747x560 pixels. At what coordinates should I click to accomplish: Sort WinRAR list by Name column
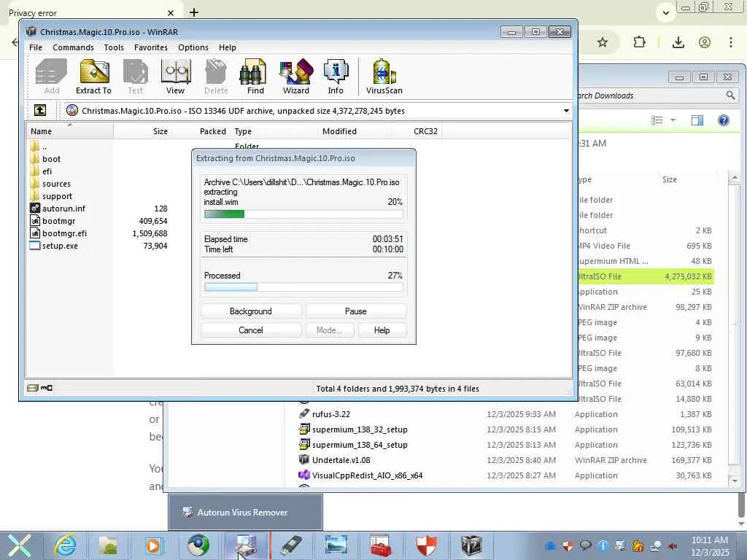69,131
